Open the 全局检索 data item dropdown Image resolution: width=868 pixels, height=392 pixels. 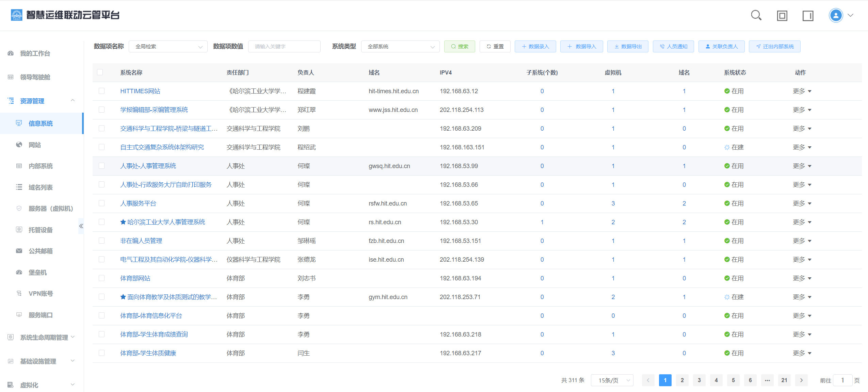(x=168, y=46)
